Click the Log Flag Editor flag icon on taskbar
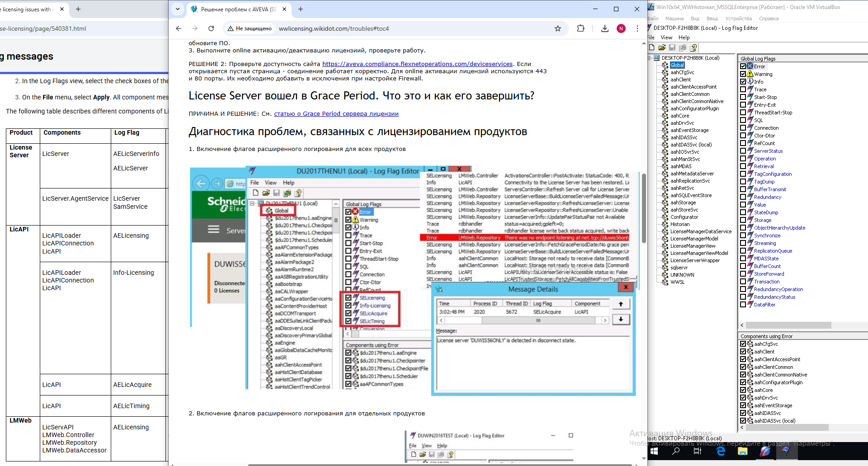This screenshot has width=868, height=466. [787, 451]
